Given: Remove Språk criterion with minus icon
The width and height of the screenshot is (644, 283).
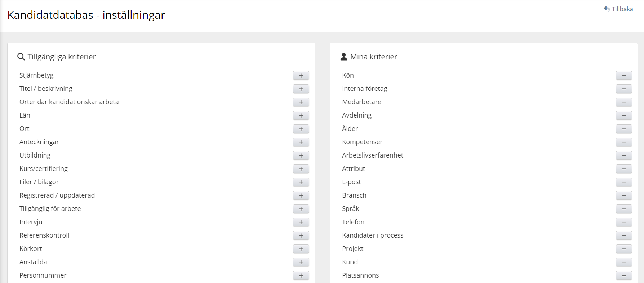Looking at the screenshot, I should pos(623,209).
